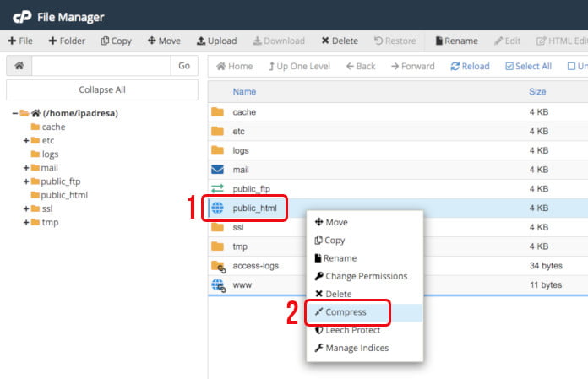The image size is (588, 379).
Task: Click the cache folder icon in list
Action: click(217, 112)
